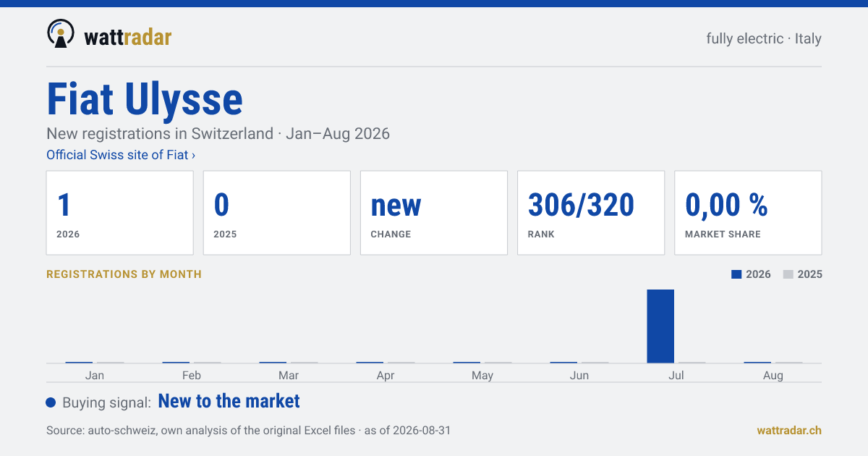Open the Official Swiss site of Fiat link
The width and height of the screenshot is (868, 456).
point(121,155)
